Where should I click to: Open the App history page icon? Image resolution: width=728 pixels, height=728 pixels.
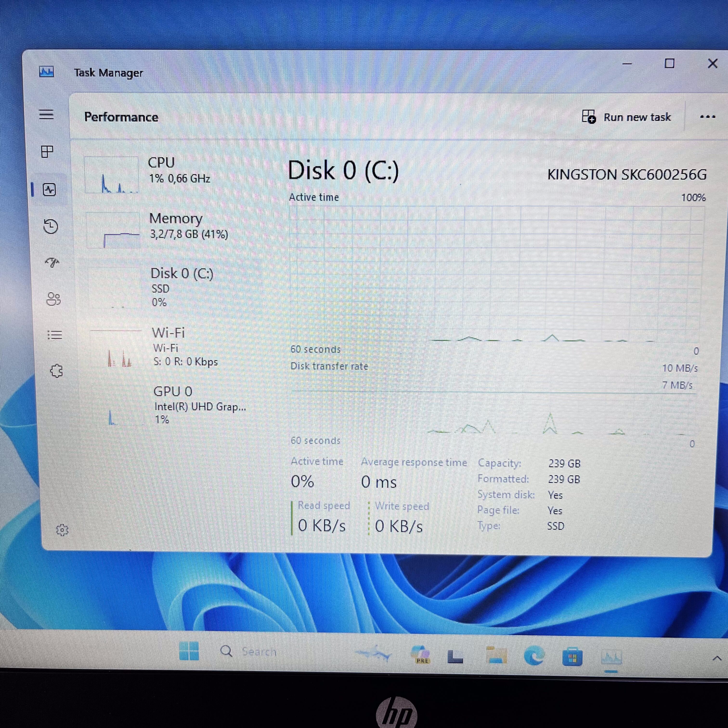[x=51, y=227]
